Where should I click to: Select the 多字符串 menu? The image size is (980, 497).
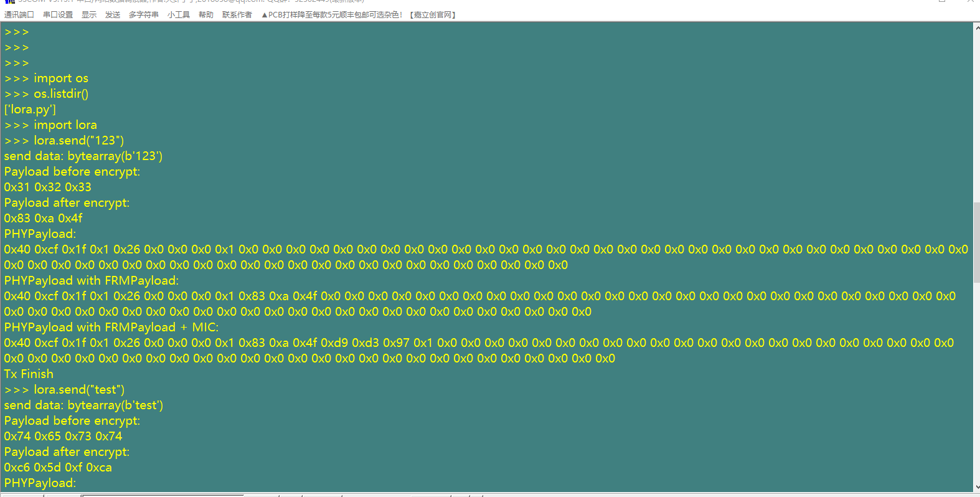[143, 15]
